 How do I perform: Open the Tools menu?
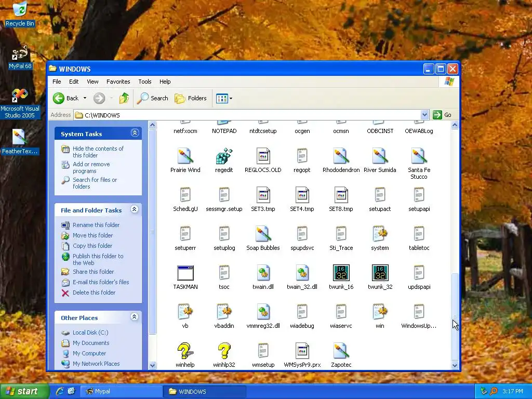coord(144,82)
